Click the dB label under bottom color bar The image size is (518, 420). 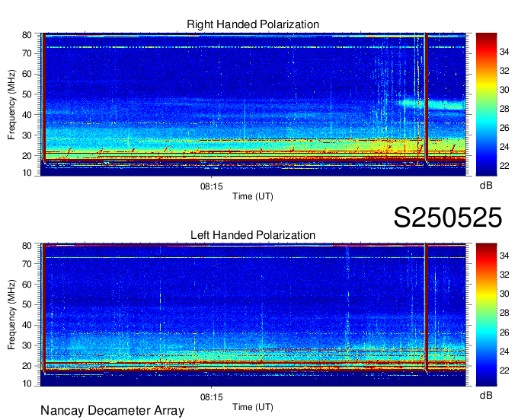point(486,395)
